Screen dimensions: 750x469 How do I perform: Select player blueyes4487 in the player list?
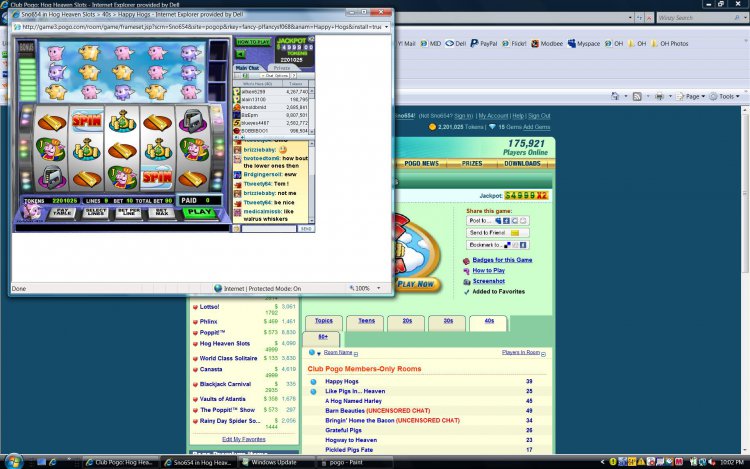[x=271, y=123]
